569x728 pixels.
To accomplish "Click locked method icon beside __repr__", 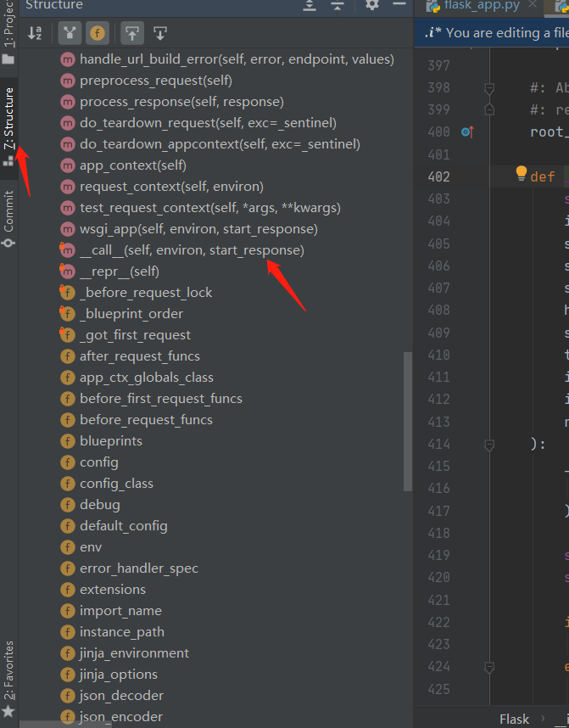I will click(67, 272).
